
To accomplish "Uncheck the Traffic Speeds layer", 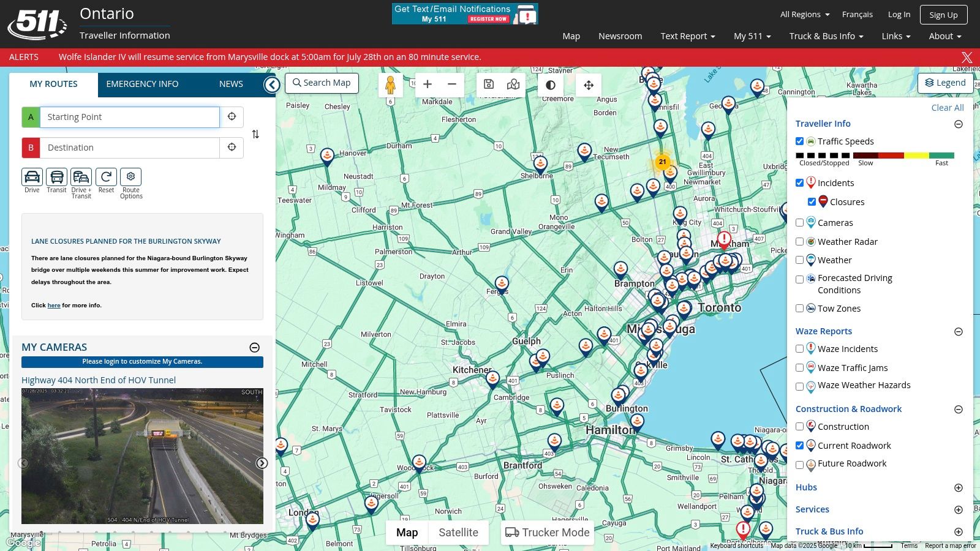I will pyautogui.click(x=799, y=141).
